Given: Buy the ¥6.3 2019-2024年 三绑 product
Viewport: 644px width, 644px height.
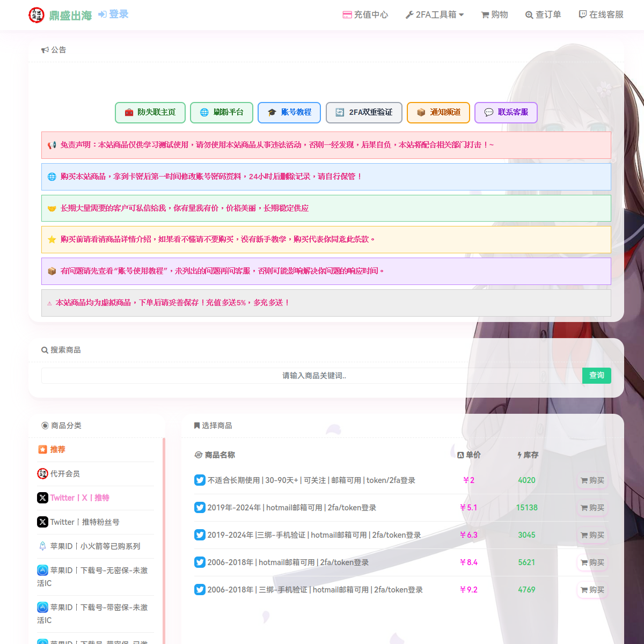Looking at the screenshot, I should (x=592, y=536).
